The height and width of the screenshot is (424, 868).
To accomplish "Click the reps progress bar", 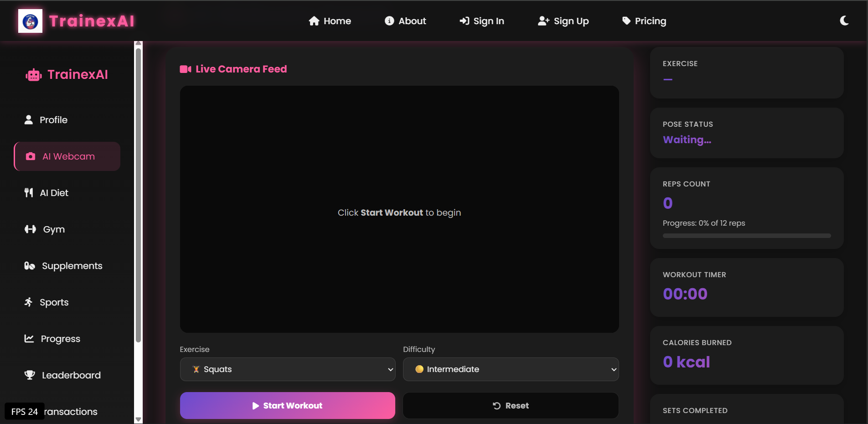I will 747,236.
